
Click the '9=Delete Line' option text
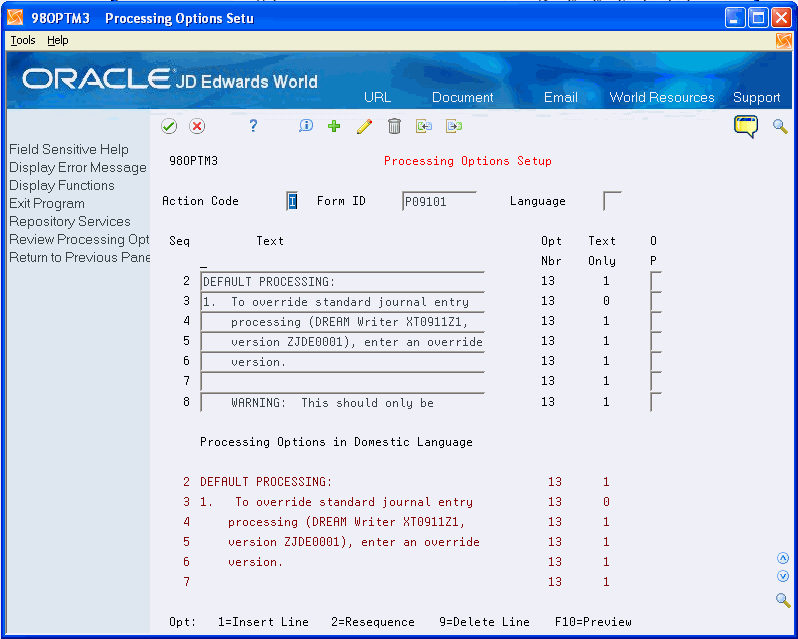(484, 622)
